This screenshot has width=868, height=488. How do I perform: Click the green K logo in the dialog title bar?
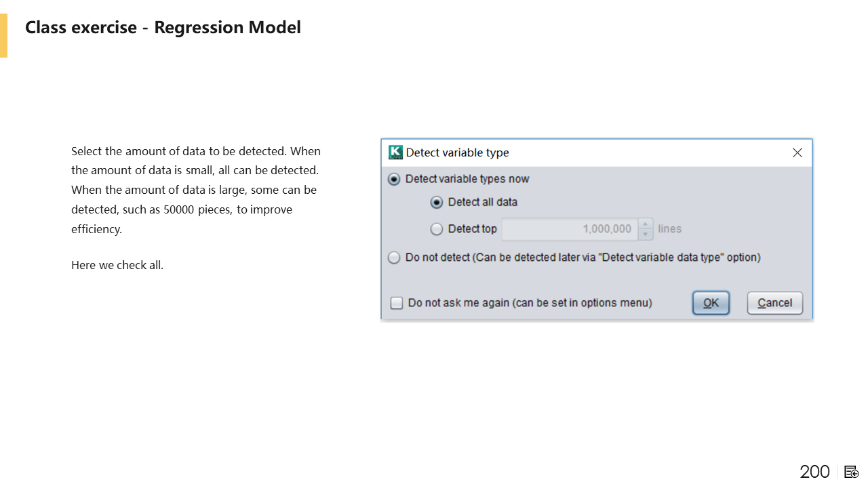coord(395,152)
